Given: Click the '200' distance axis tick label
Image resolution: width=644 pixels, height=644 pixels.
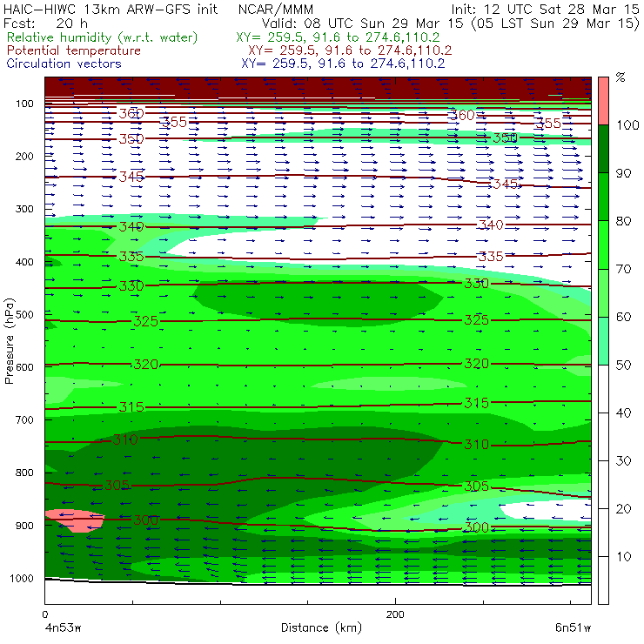Looking at the screenshot, I should 395,614.
